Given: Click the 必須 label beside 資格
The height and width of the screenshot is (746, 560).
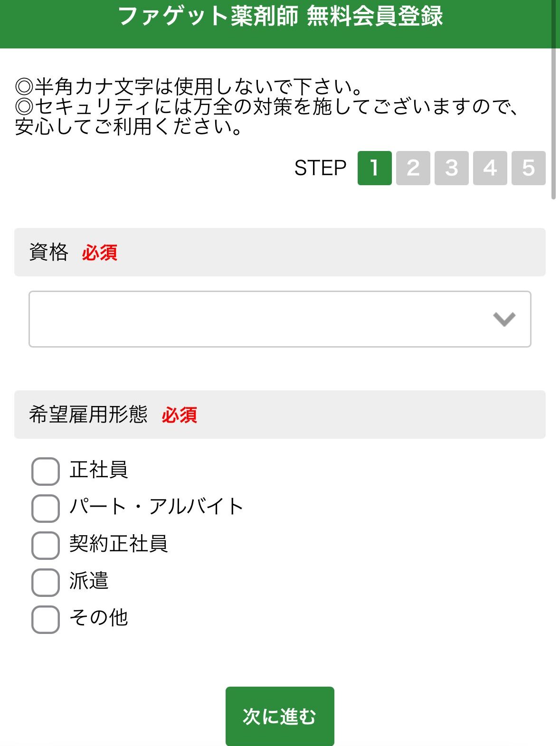Looking at the screenshot, I should [99, 253].
